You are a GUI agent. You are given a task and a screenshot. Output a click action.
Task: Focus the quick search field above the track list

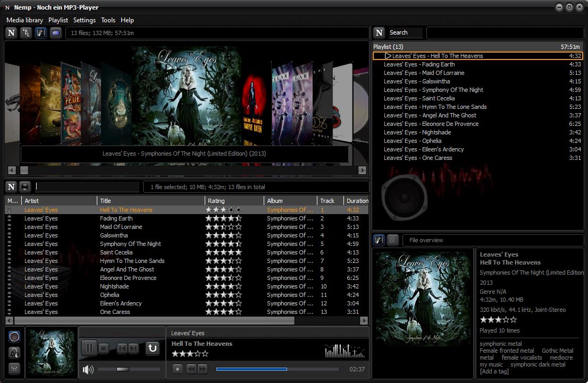87,186
